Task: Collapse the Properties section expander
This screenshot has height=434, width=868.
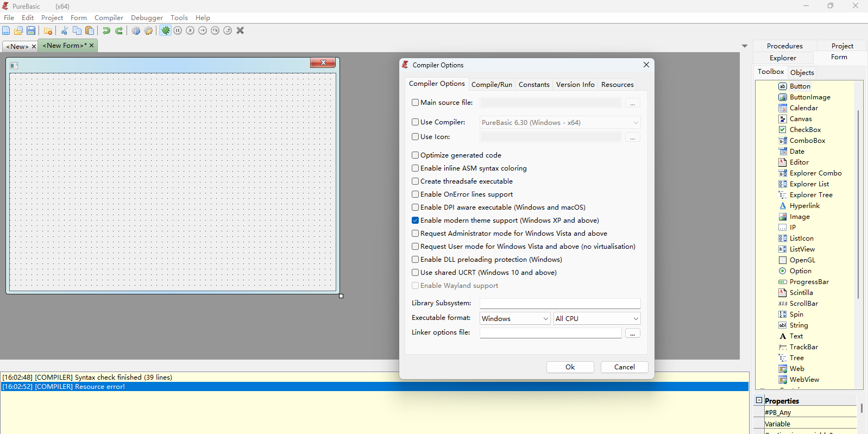Action: coord(759,400)
